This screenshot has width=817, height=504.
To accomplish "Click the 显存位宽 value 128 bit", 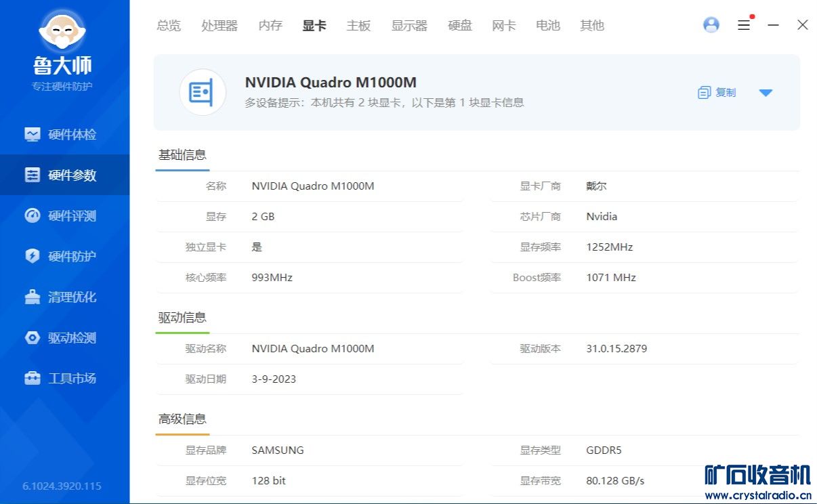I will coord(268,481).
